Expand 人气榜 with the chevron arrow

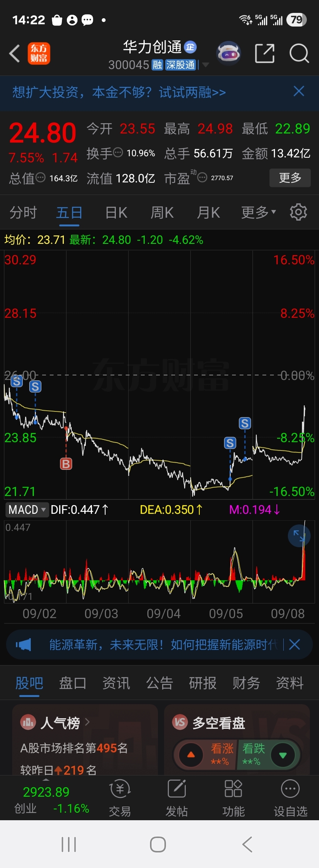87,722
